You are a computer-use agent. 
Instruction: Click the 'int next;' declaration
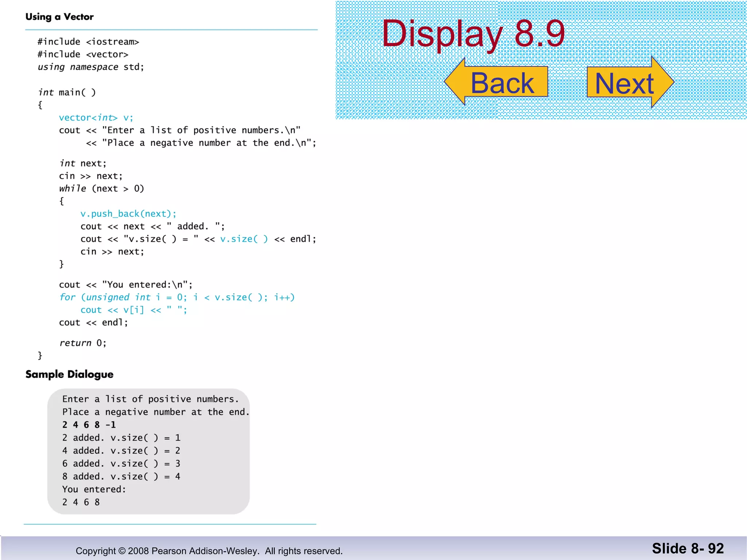tap(83, 163)
